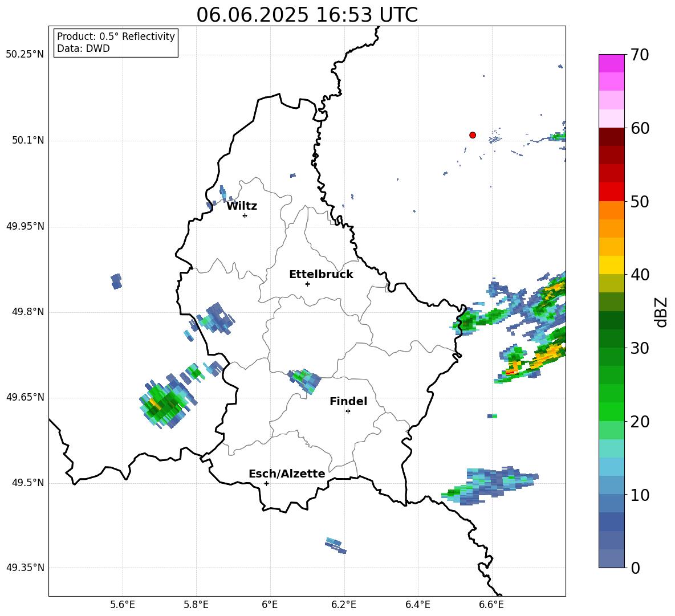The width and height of the screenshot is (675, 616).
Task: Click the 50.1°N latitude label
Action: 28,141
